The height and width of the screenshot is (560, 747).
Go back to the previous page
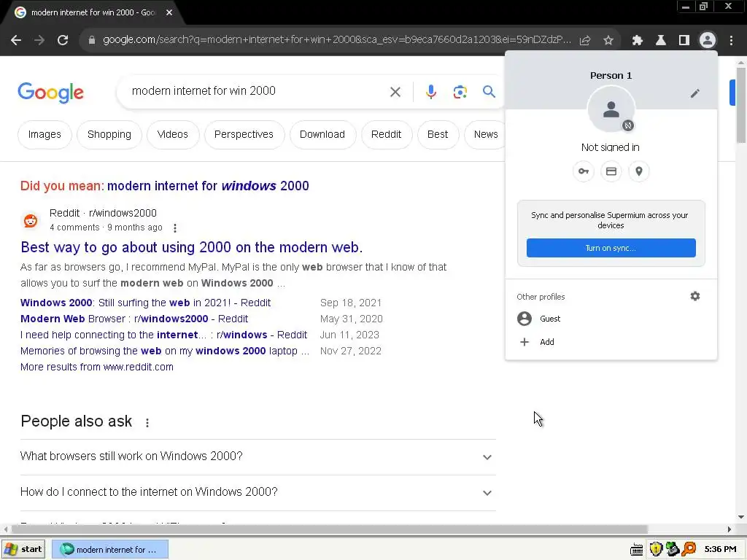click(16, 40)
